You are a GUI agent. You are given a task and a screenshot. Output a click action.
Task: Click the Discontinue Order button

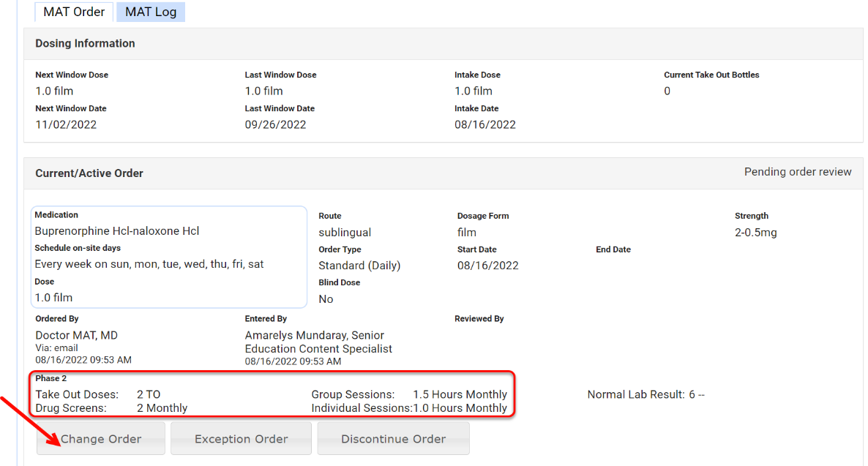[393, 439]
